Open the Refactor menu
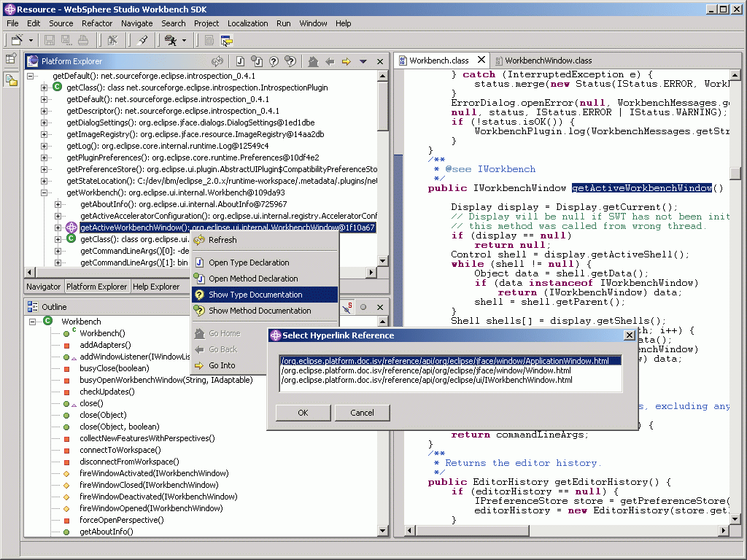This screenshot has width=747, height=560. tap(97, 23)
